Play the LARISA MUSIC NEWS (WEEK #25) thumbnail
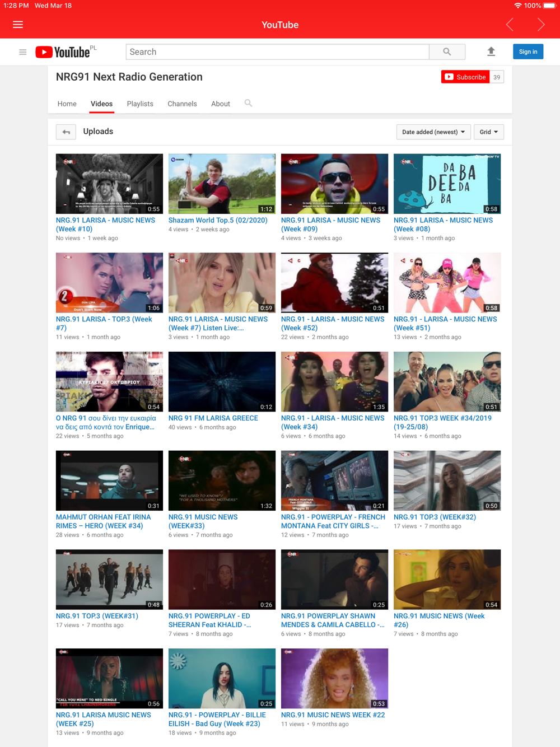 (109, 679)
